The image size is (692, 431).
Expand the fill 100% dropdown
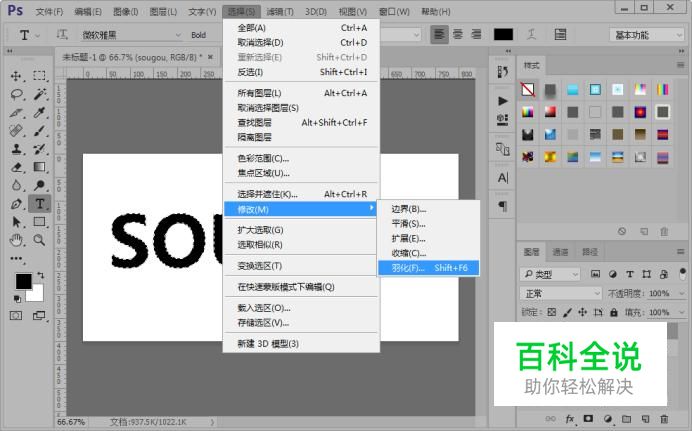[682, 312]
